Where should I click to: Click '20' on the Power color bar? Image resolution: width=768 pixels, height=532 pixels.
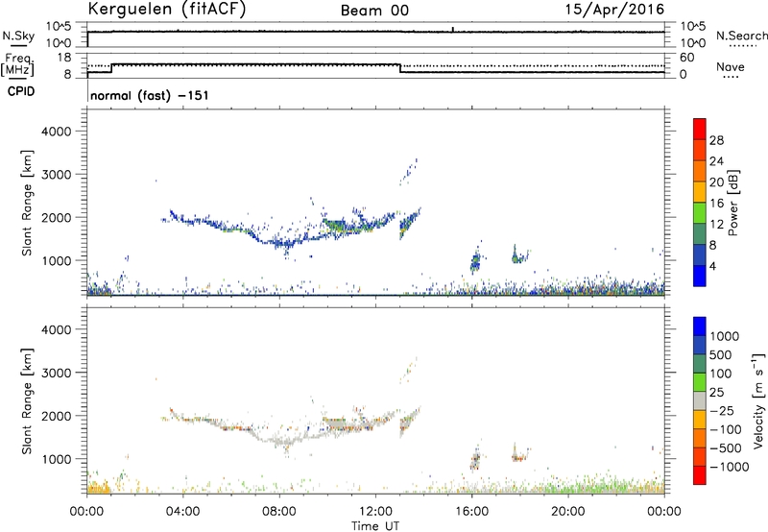point(716,182)
